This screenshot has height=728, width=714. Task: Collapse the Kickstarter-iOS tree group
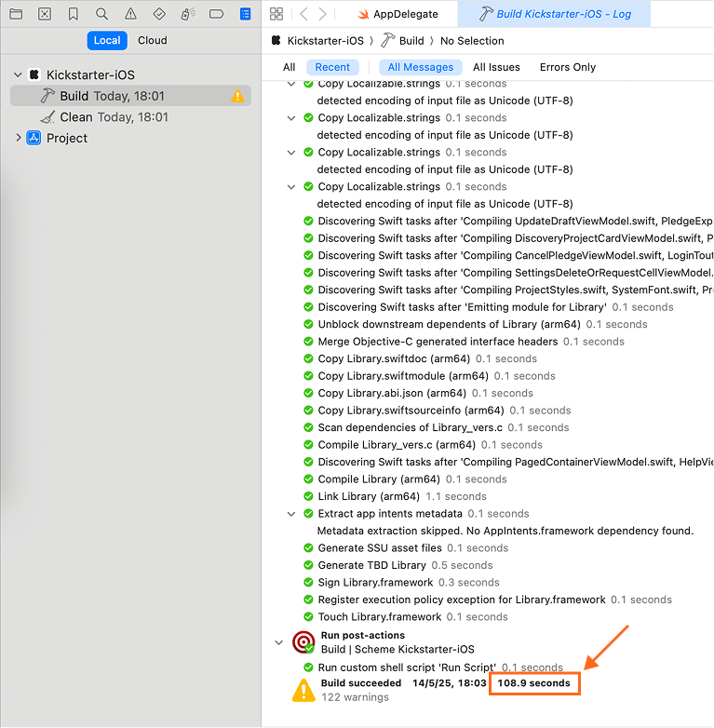pyautogui.click(x=18, y=74)
